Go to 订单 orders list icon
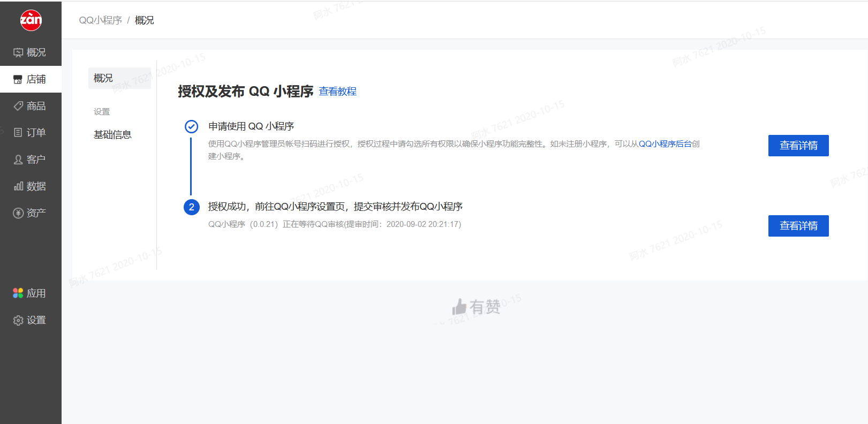 pos(18,133)
